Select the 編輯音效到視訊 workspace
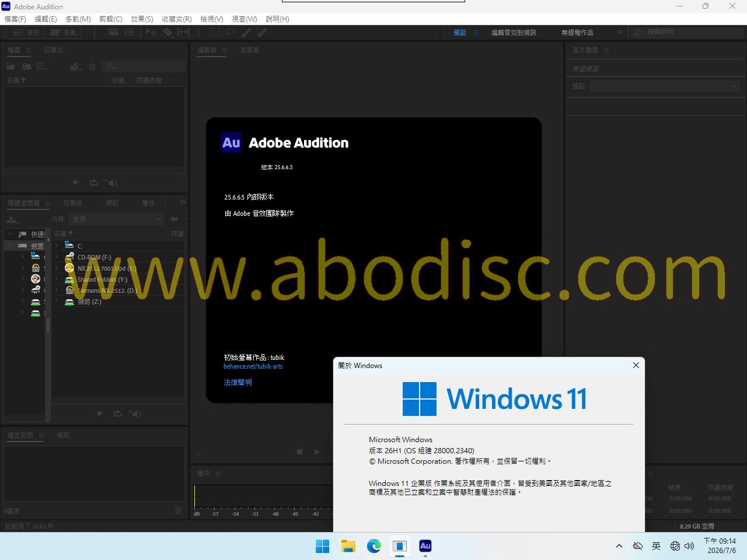 514,33
